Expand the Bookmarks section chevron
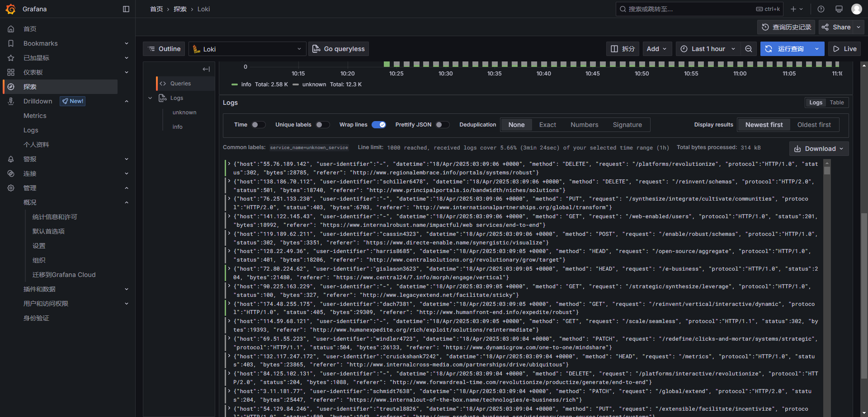The height and width of the screenshot is (417, 868). coord(127,43)
